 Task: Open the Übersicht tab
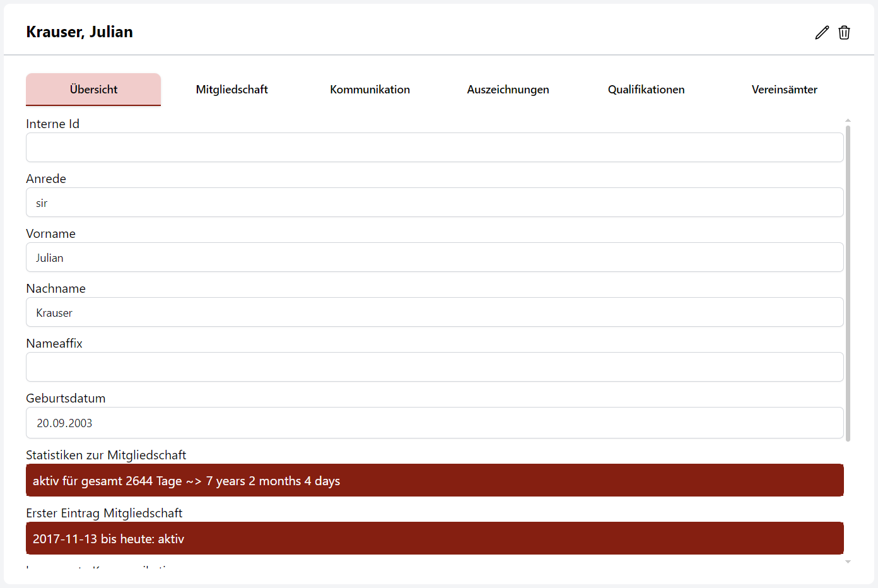pyautogui.click(x=93, y=90)
